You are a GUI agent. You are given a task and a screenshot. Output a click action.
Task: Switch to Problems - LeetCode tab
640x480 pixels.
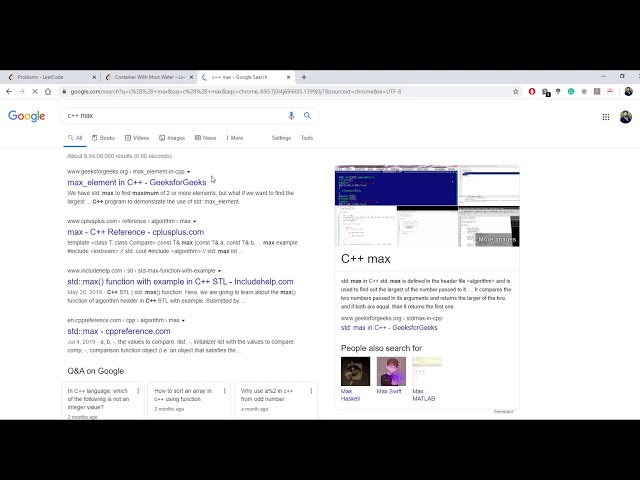tap(49, 77)
